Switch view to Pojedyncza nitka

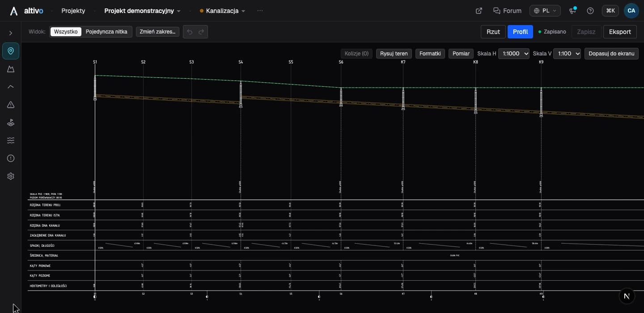coord(106,32)
